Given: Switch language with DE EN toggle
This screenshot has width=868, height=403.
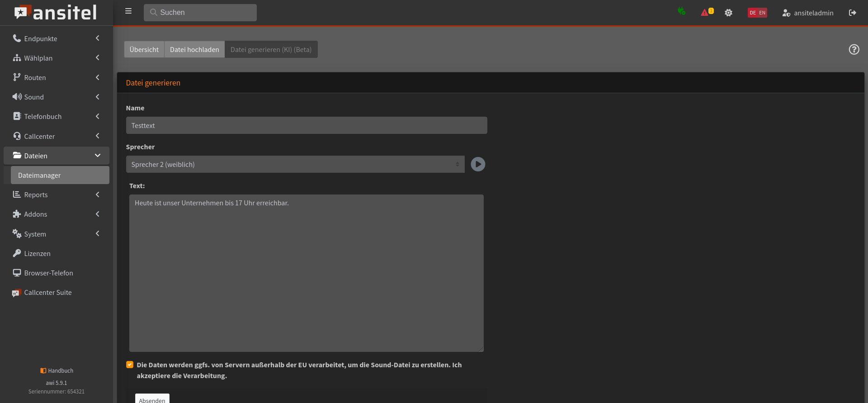Looking at the screenshot, I should click(757, 13).
